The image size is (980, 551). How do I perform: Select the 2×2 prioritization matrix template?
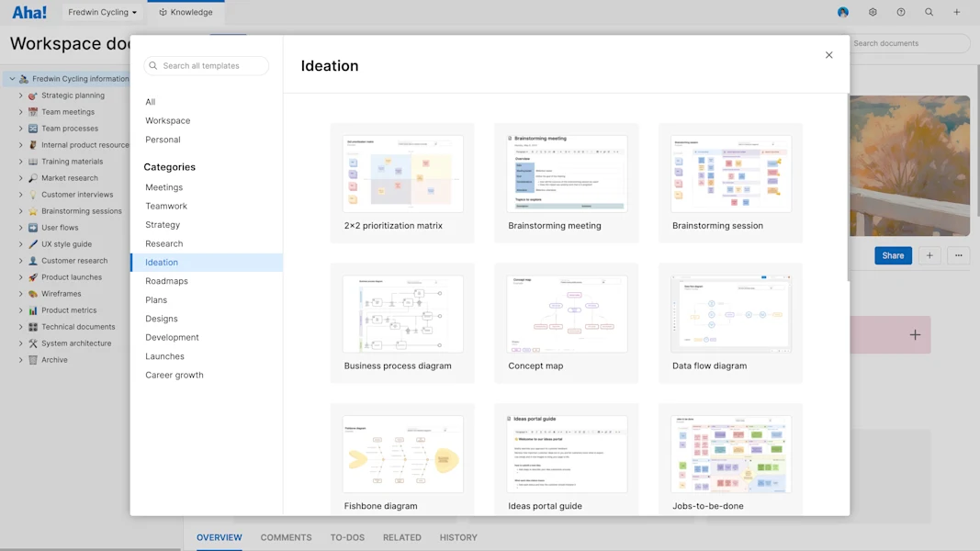[x=402, y=183]
